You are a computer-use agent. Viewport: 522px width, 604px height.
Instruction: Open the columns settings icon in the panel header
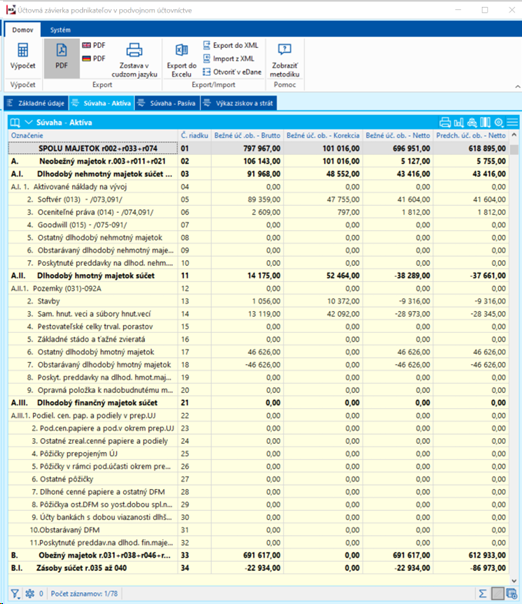tap(485, 122)
